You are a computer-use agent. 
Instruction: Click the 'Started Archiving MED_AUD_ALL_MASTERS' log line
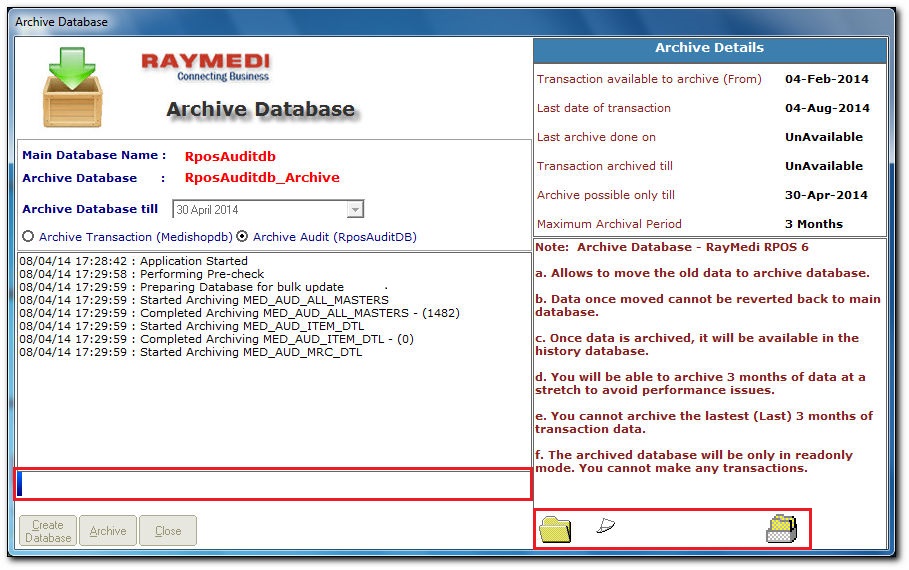pyautogui.click(x=204, y=300)
